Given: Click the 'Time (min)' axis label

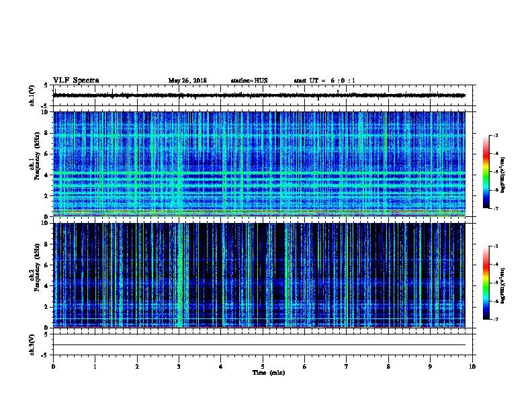Looking at the screenshot, I should coord(269,373).
